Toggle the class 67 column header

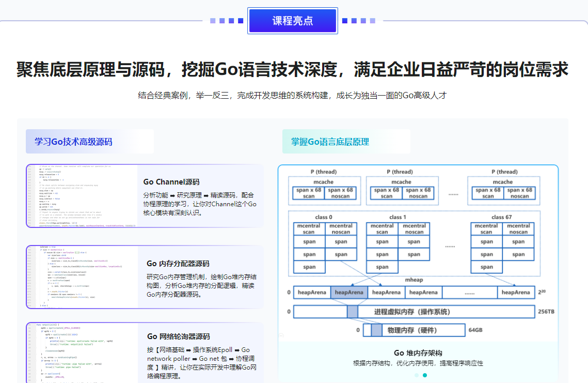click(502, 217)
